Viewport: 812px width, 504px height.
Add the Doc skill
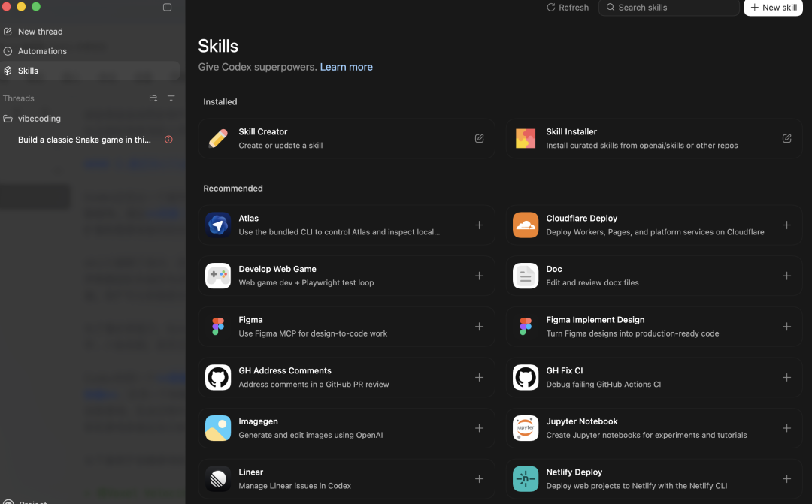click(x=787, y=276)
